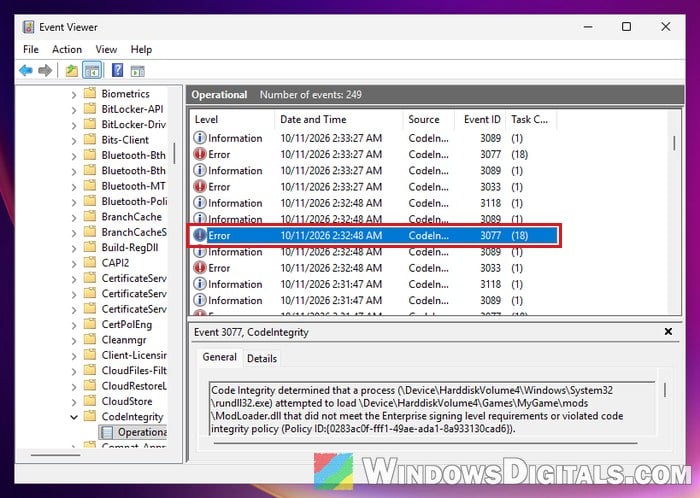
Task: Click the Cleanmgr folder icon
Action: (90, 340)
